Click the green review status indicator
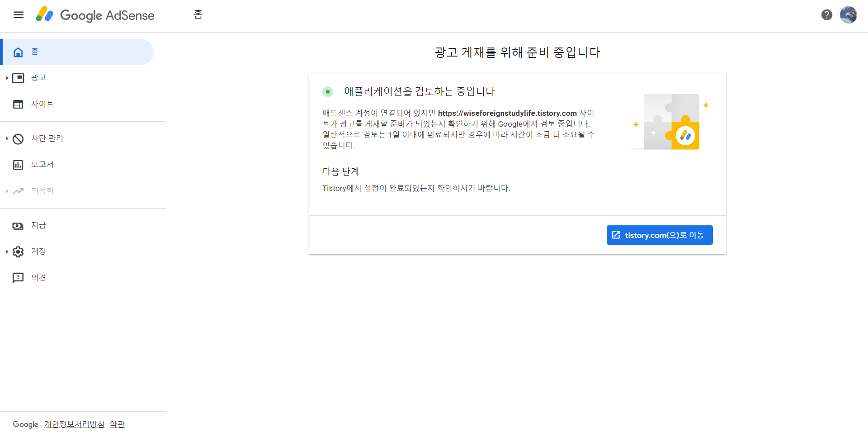 328,92
